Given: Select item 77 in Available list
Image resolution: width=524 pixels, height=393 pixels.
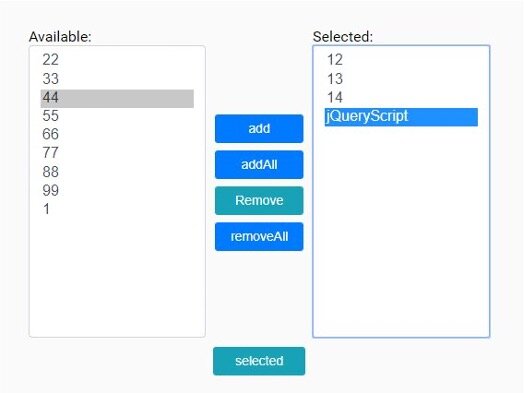Looking at the screenshot, I should pyautogui.click(x=117, y=153).
